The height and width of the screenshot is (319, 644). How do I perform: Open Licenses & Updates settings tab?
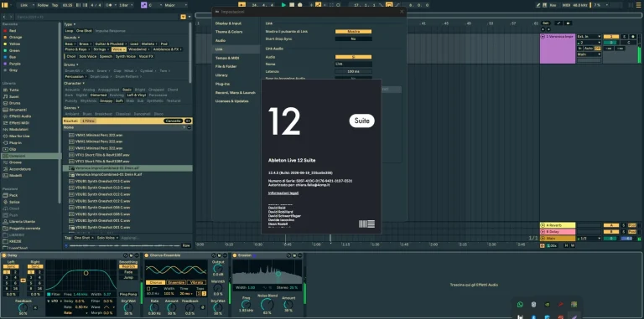click(231, 100)
